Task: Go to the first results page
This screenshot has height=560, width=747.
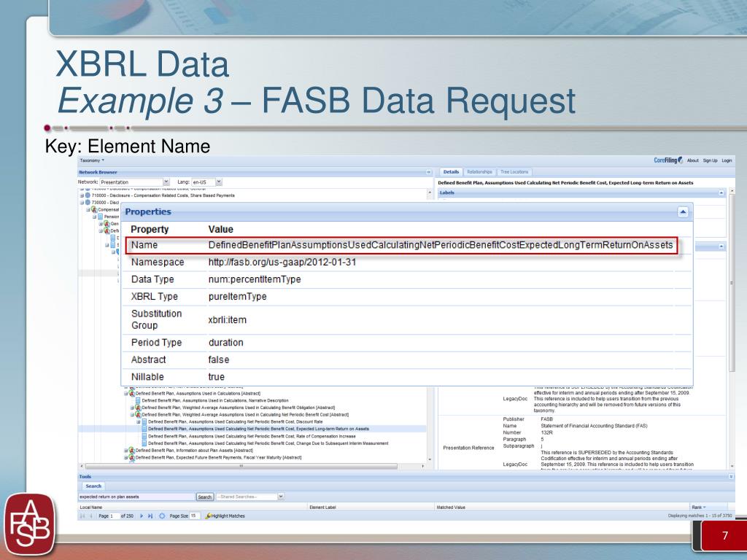Action: coord(83,516)
